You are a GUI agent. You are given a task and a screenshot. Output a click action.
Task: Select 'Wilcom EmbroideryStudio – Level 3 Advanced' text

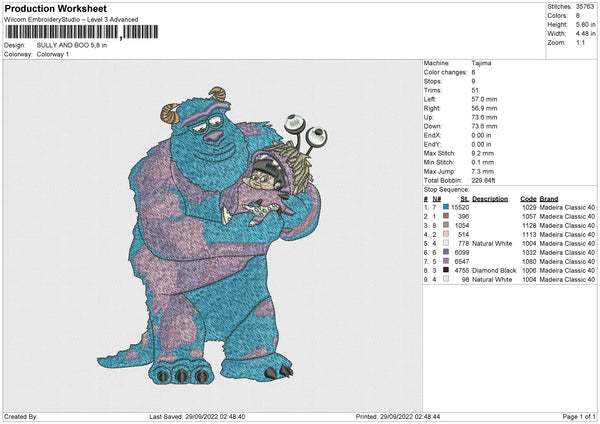pyautogui.click(x=71, y=20)
